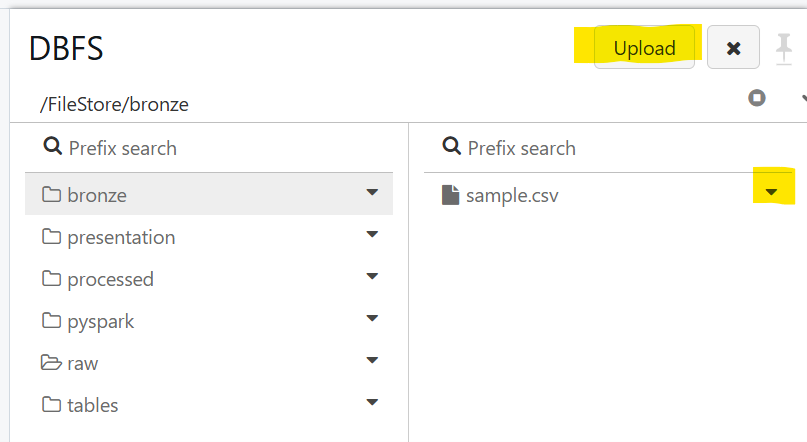
Task: Open the processed folder dropdown arrow
Action: click(x=372, y=276)
